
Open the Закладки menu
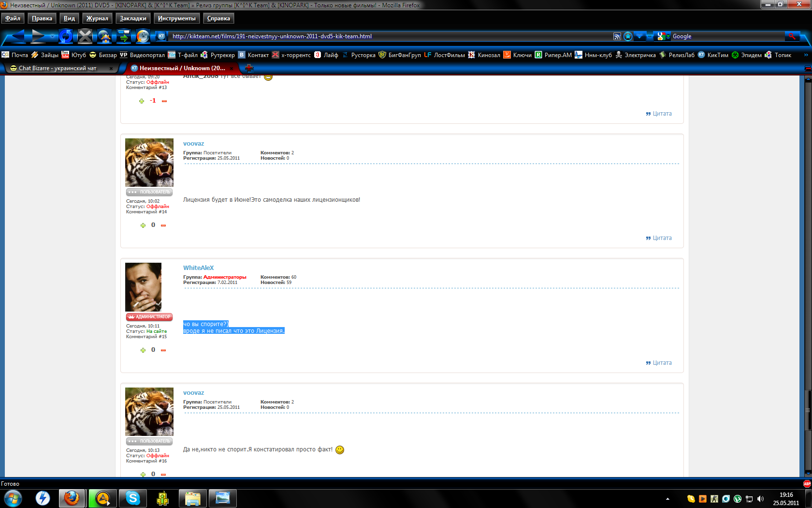[133, 18]
